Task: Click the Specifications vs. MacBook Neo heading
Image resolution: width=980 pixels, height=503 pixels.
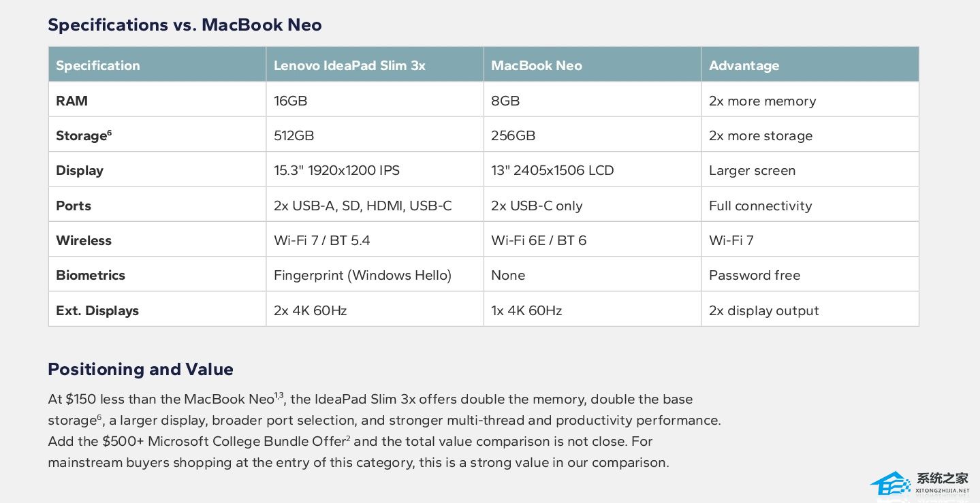Action: [x=185, y=25]
